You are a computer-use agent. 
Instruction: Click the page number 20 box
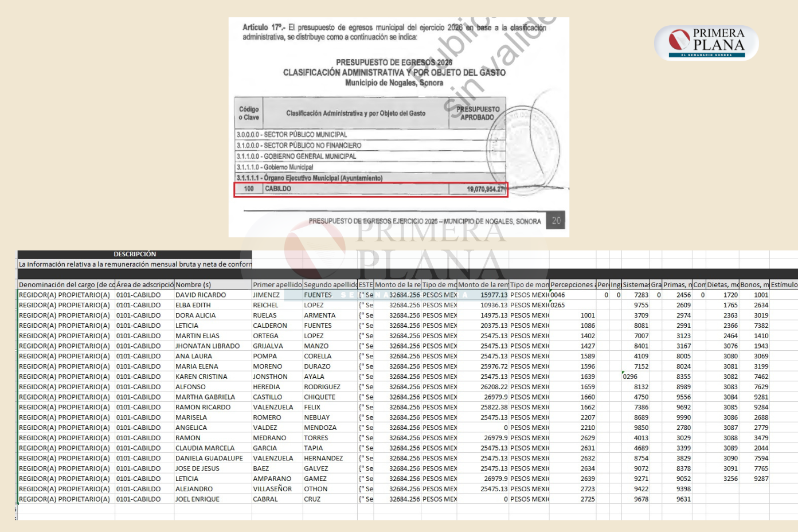(x=556, y=220)
